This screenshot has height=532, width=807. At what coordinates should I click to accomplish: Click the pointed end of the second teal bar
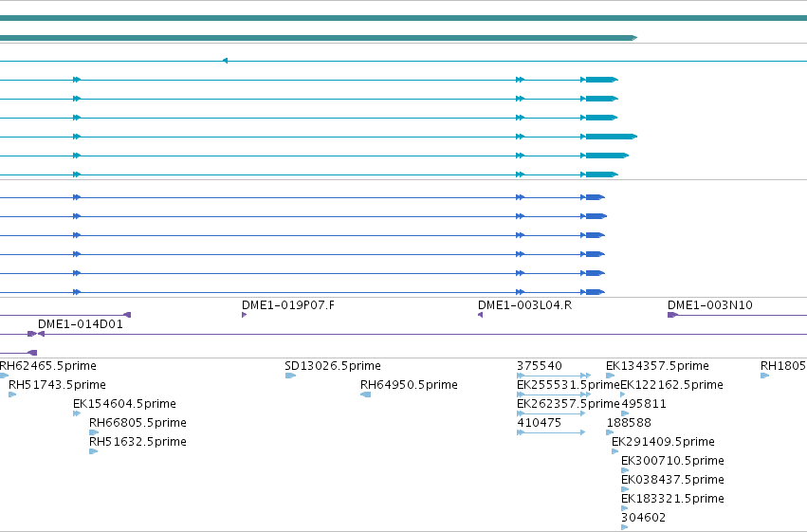pos(634,38)
